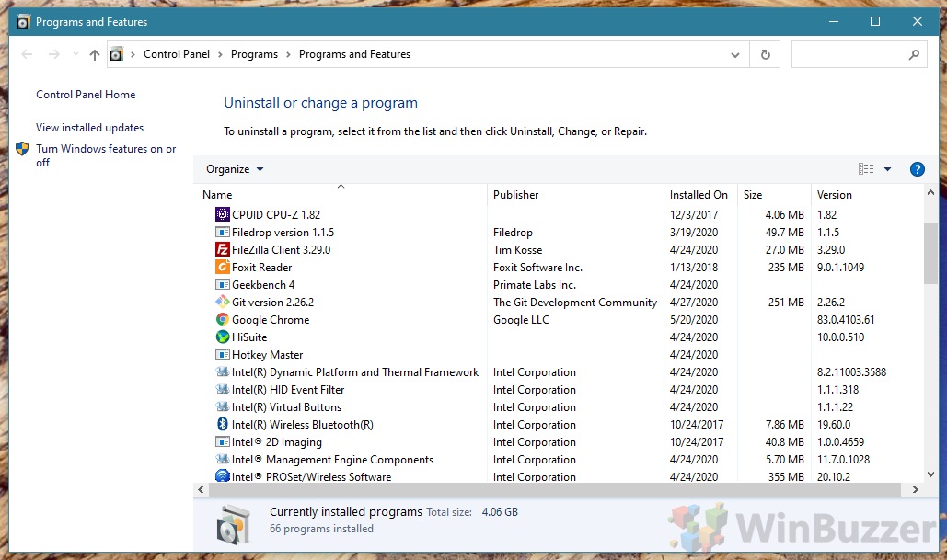Go to Programs via the breadcrumb bar
Viewport: 947px width, 560px height.
[254, 53]
